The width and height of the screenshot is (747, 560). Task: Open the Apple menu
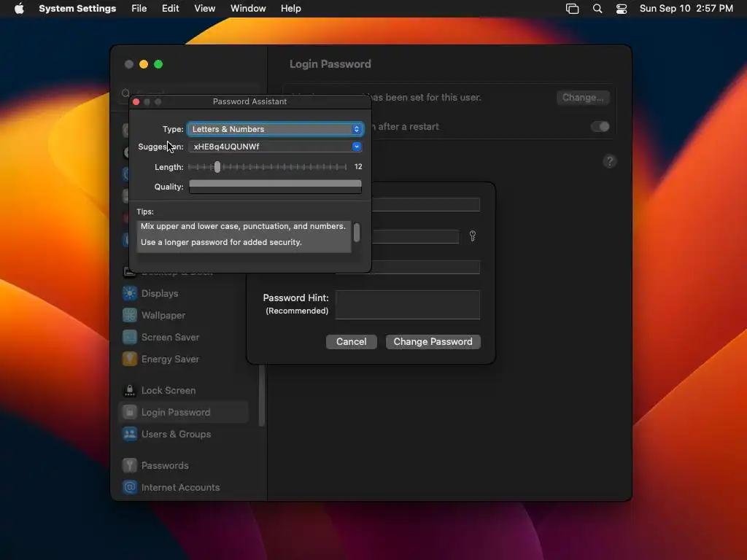click(19, 9)
